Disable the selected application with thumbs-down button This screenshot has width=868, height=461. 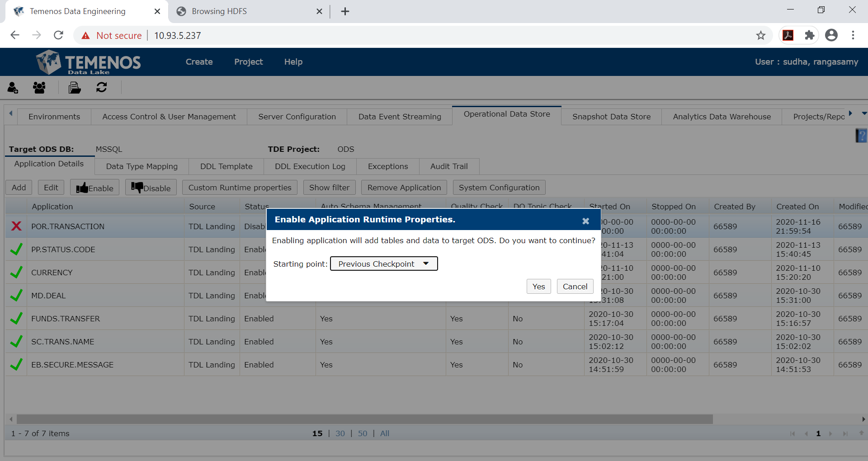pos(151,187)
